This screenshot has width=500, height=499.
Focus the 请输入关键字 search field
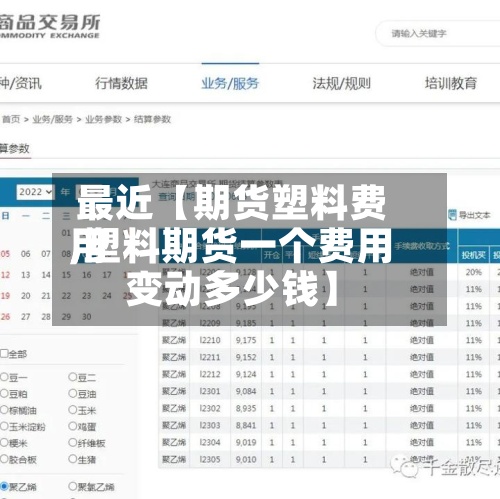[437, 33]
